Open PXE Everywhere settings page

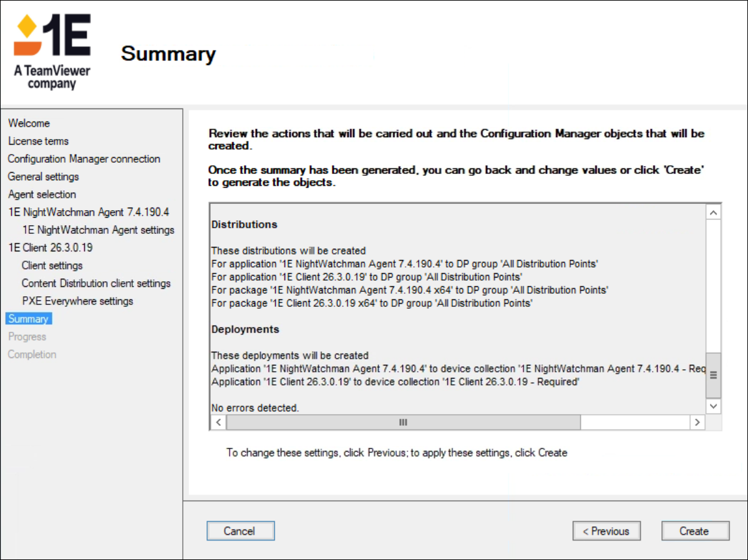[x=77, y=301]
